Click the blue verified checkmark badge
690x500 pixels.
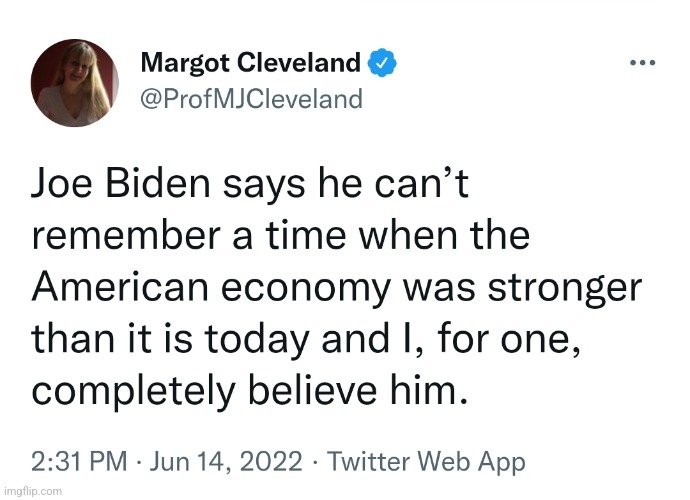pyautogui.click(x=384, y=64)
